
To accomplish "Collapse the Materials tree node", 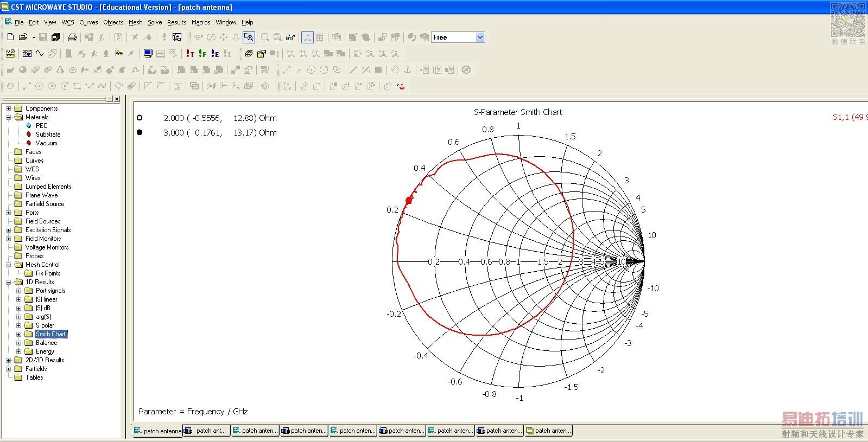I will coord(8,117).
